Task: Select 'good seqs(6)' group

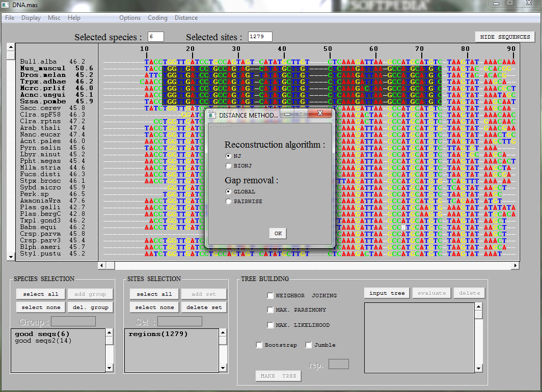Action: click(x=42, y=334)
